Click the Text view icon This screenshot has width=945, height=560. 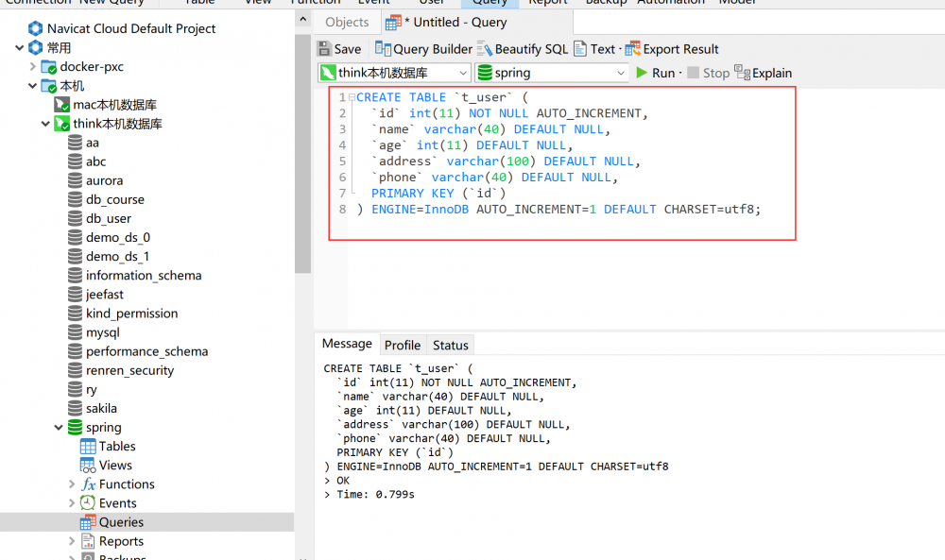pos(580,49)
